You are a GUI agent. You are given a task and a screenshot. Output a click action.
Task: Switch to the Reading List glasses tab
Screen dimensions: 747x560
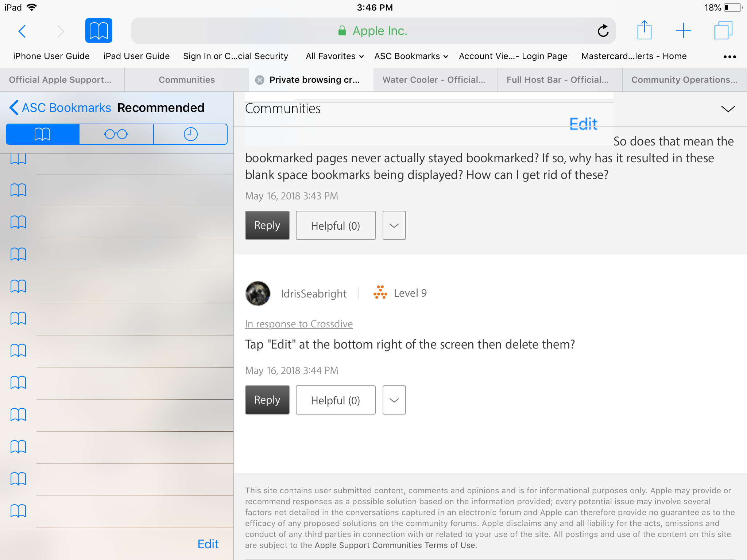coord(116,134)
